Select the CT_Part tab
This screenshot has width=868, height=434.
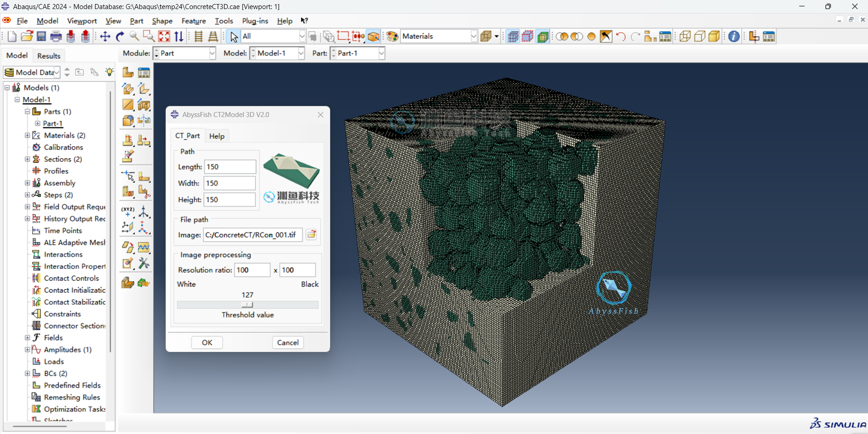(x=187, y=136)
